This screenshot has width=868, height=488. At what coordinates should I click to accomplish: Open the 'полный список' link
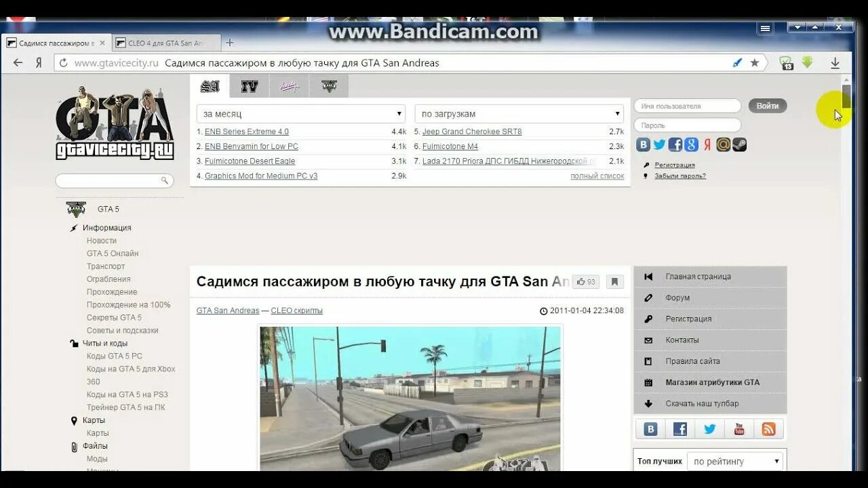pyautogui.click(x=597, y=176)
